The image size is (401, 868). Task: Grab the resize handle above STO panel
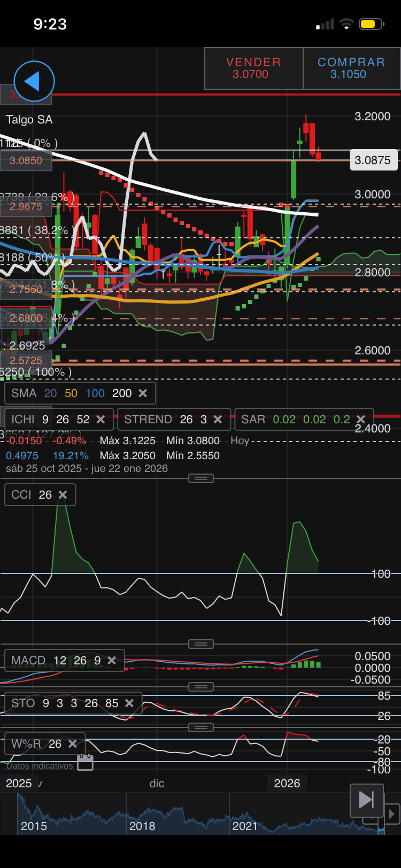coord(201,687)
